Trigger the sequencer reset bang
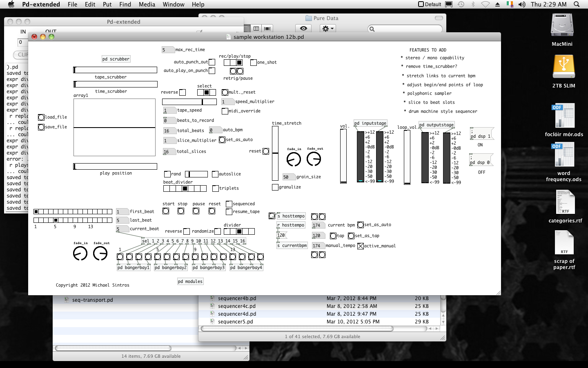The width and height of the screenshot is (588, 368). (212, 211)
